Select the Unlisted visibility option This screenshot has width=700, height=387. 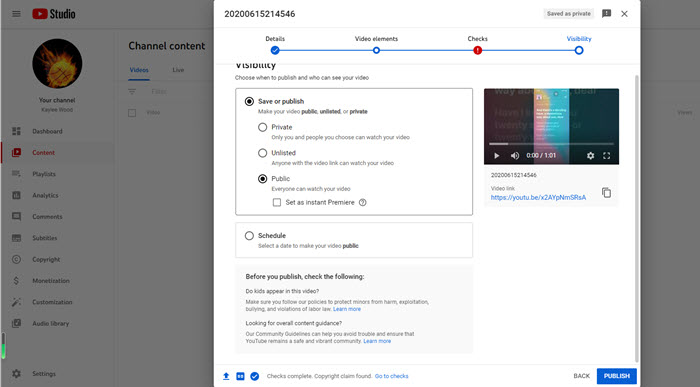262,153
